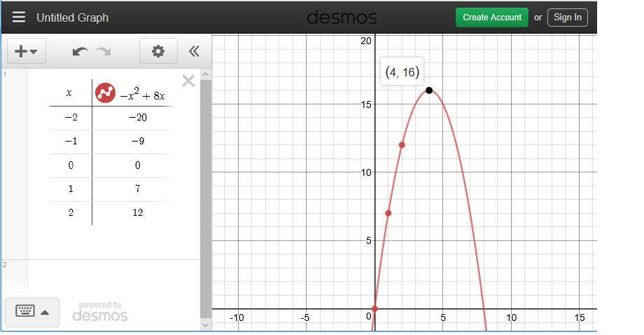
Task: Click the x column header in table
Action: click(69, 93)
